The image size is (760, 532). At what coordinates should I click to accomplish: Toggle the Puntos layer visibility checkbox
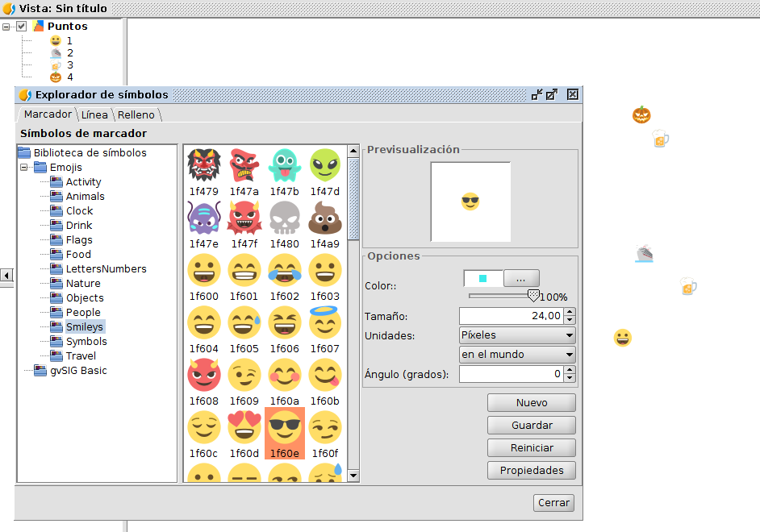pos(22,27)
